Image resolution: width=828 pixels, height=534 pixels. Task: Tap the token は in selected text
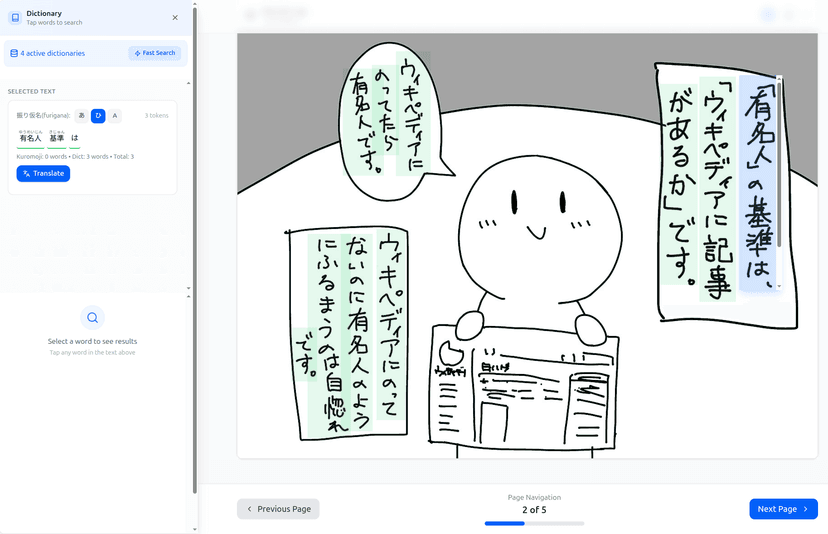coord(74,138)
